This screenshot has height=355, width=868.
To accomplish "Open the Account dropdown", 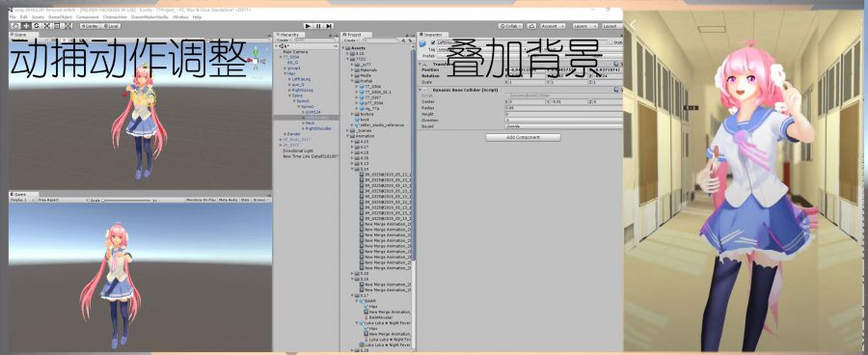I will [x=553, y=26].
